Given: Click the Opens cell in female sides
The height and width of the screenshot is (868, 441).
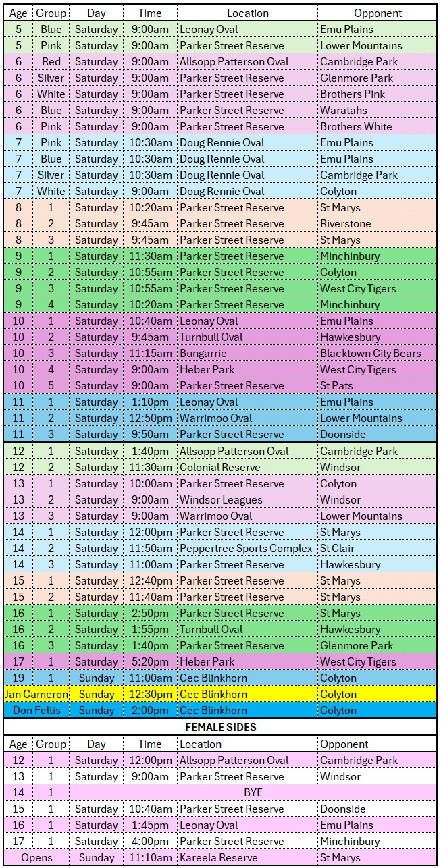Looking at the screenshot, I should [36, 857].
